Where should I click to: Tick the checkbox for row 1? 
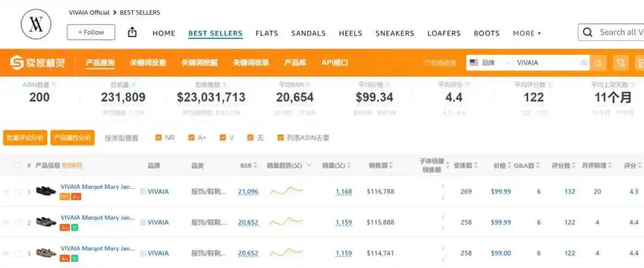(x=17, y=192)
